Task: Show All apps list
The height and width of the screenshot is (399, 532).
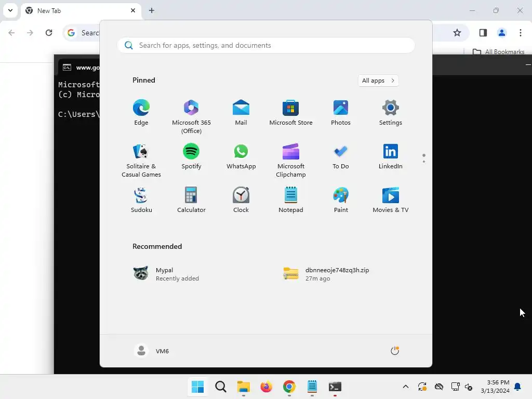Action: click(378, 81)
